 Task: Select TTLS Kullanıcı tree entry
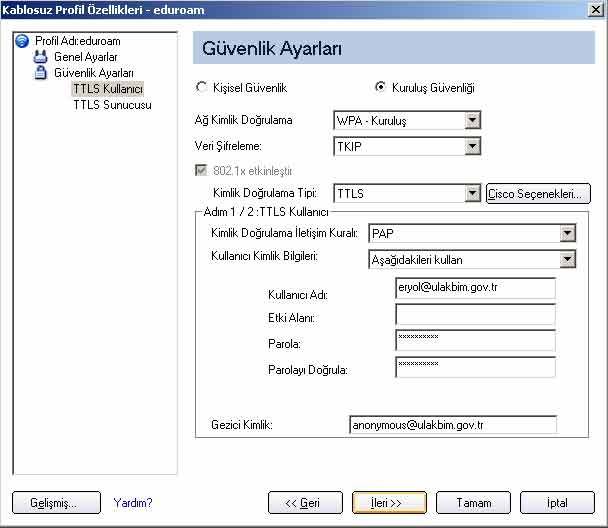(108, 89)
